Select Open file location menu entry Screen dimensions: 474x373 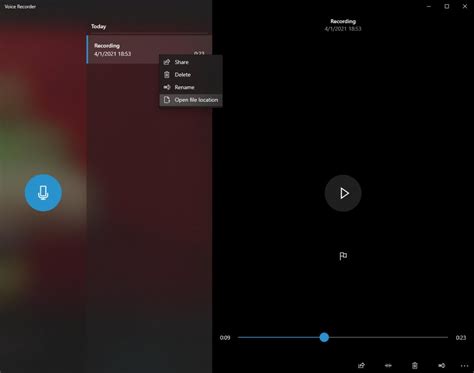click(191, 100)
